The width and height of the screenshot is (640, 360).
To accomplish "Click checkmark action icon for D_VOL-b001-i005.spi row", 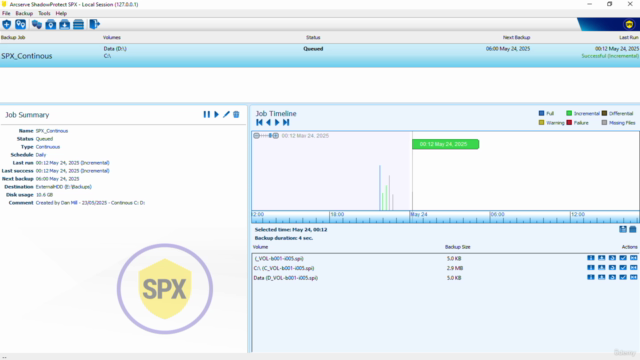I will (623, 277).
